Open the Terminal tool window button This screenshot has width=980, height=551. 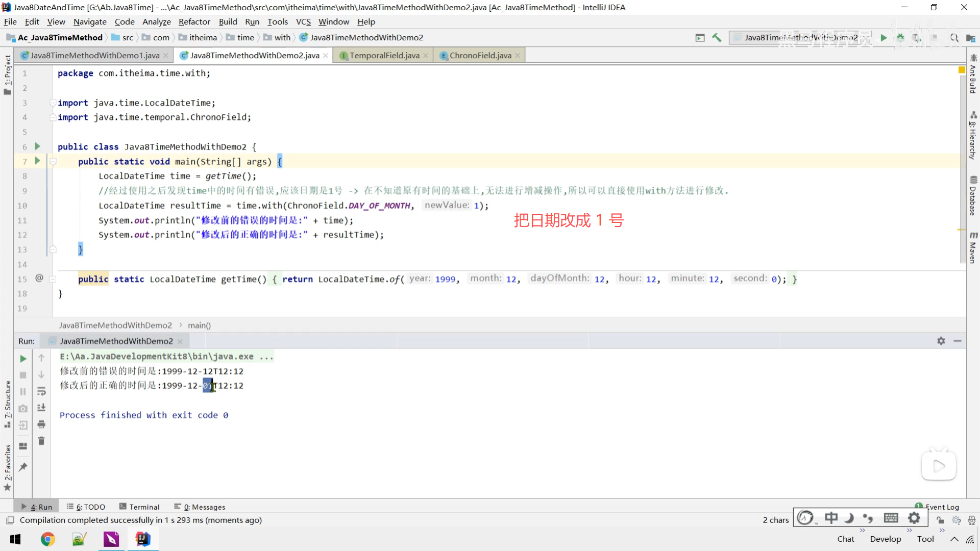pos(139,507)
